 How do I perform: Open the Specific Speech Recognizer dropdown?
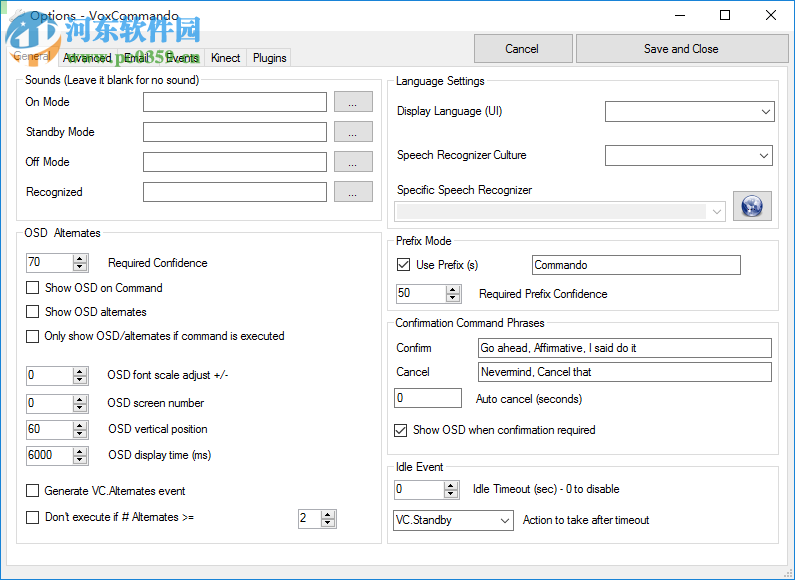click(560, 211)
